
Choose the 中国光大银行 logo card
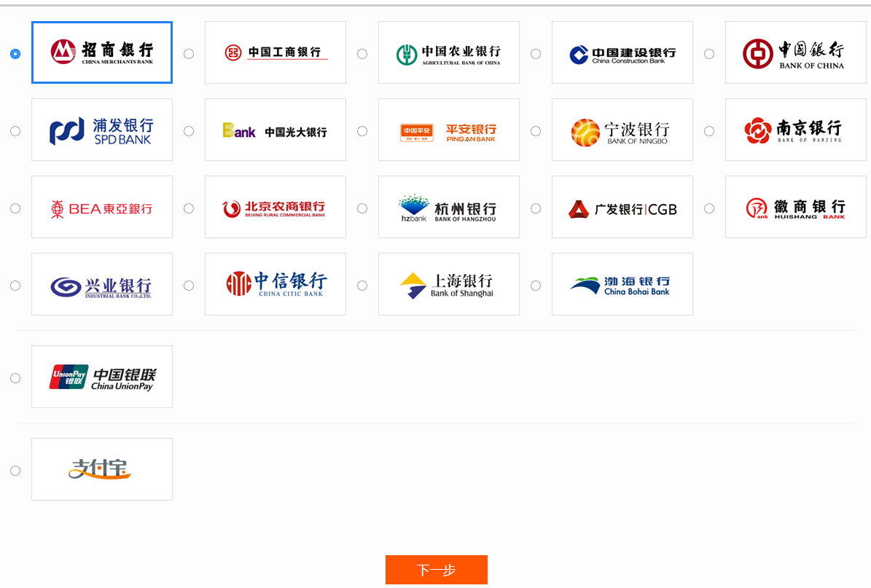click(x=276, y=130)
